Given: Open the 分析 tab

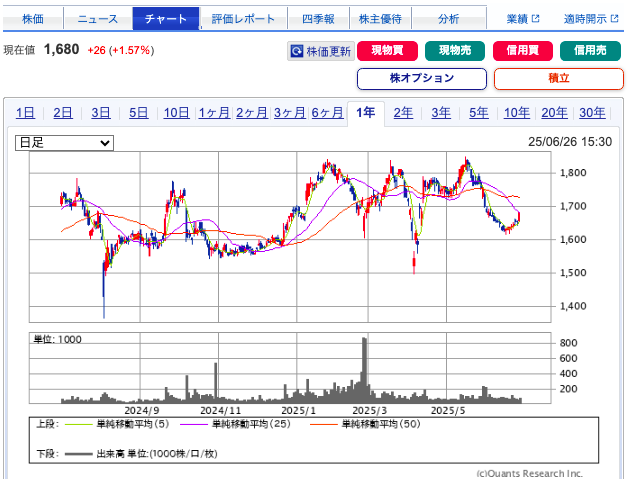Looking at the screenshot, I should [449, 19].
